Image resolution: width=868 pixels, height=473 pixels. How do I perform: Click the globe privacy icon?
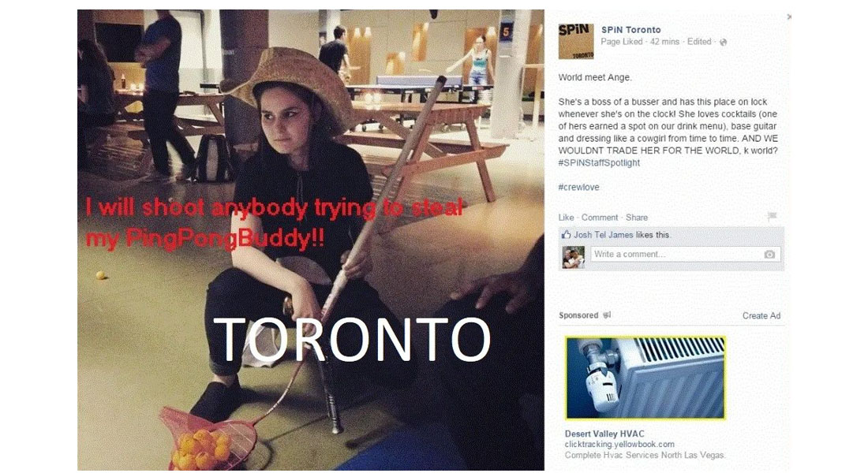tap(723, 42)
